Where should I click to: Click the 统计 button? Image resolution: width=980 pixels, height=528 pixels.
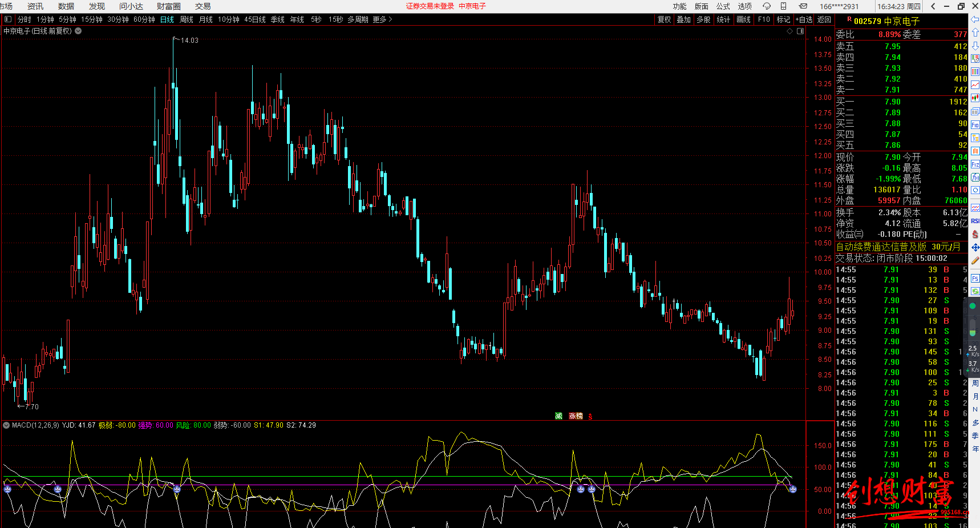tap(723, 19)
